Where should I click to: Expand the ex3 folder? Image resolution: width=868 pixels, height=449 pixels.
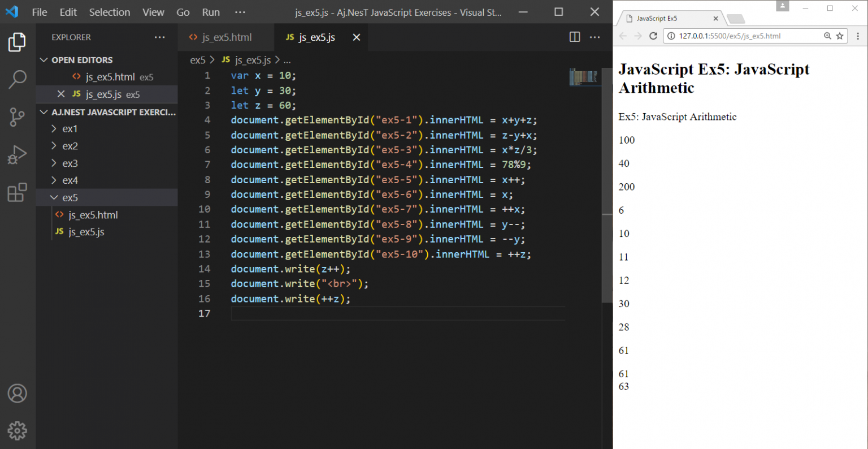[x=70, y=163]
